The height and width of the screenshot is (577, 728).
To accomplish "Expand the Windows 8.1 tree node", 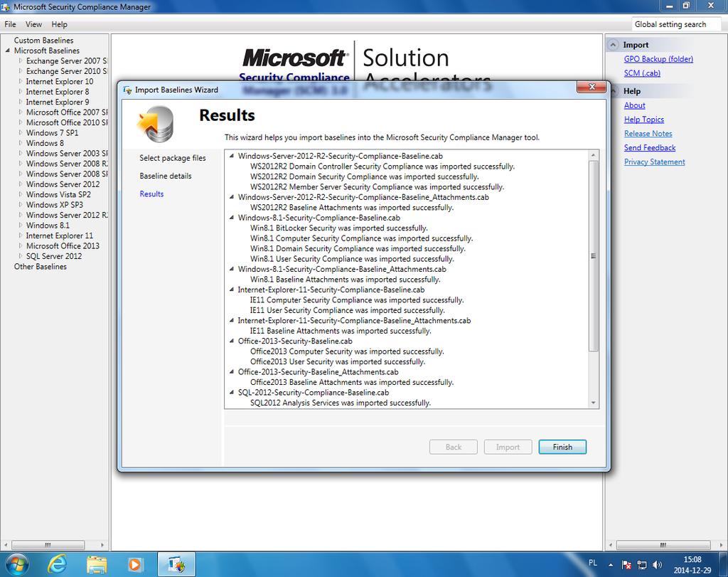I will point(21,225).
